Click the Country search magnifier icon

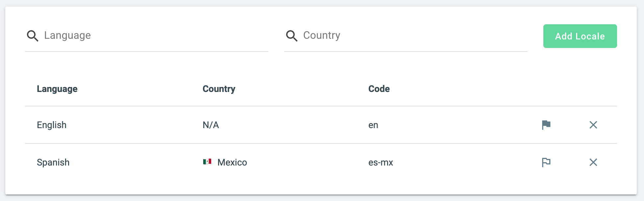292,36
